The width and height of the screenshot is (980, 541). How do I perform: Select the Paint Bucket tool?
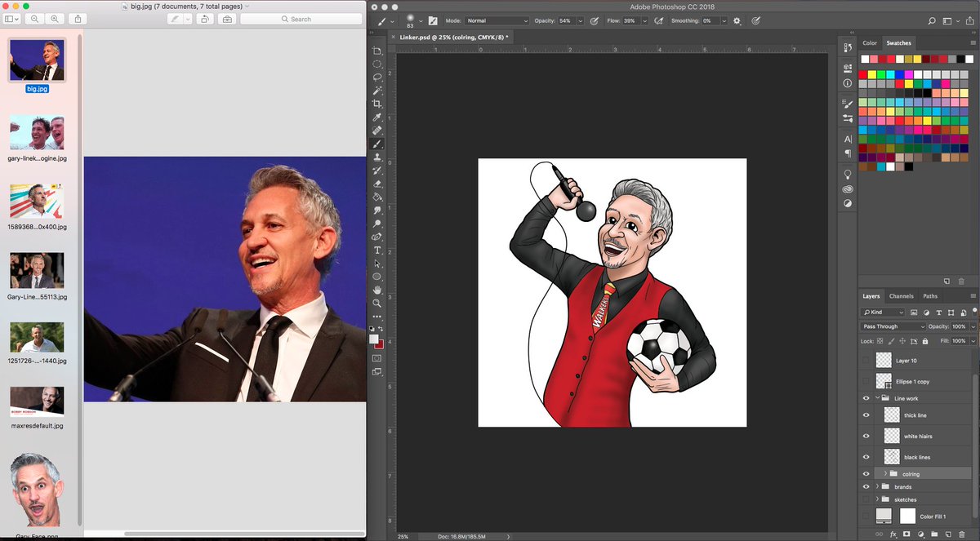tap(377, 197)
